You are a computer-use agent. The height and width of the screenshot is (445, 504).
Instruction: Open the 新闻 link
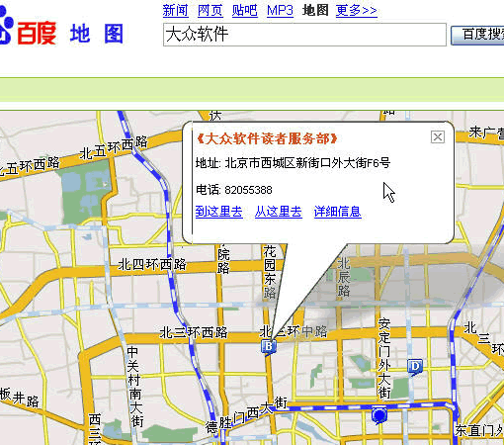pyautogui.click(x=176, y=10)
